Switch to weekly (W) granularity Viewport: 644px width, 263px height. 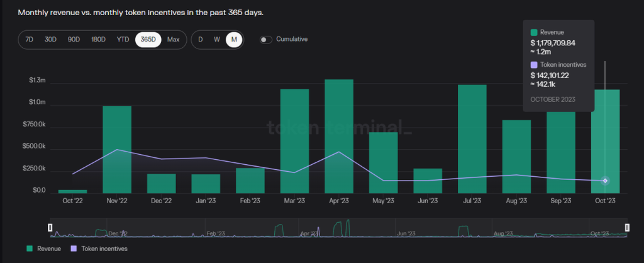pyautogui.click(x=217, y=39)
